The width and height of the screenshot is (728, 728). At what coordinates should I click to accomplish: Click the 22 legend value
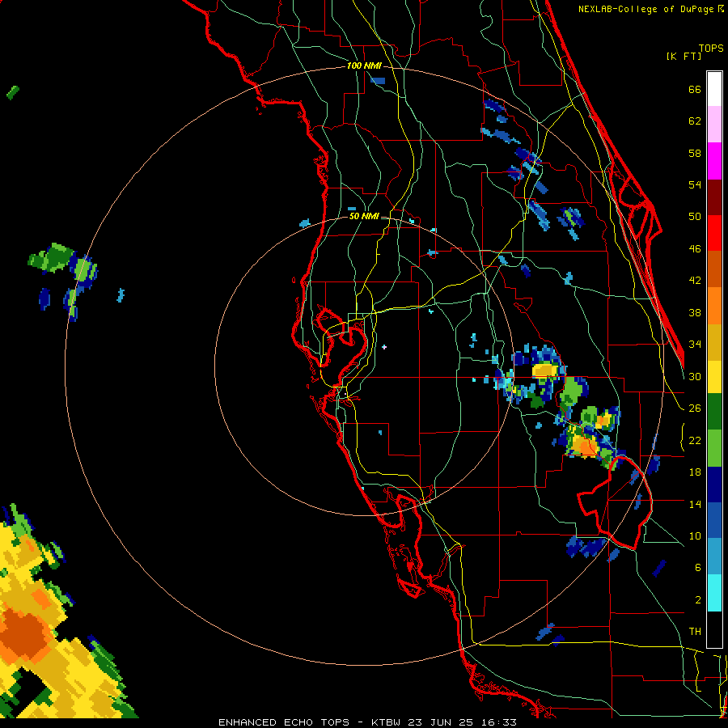pos(695,441)
